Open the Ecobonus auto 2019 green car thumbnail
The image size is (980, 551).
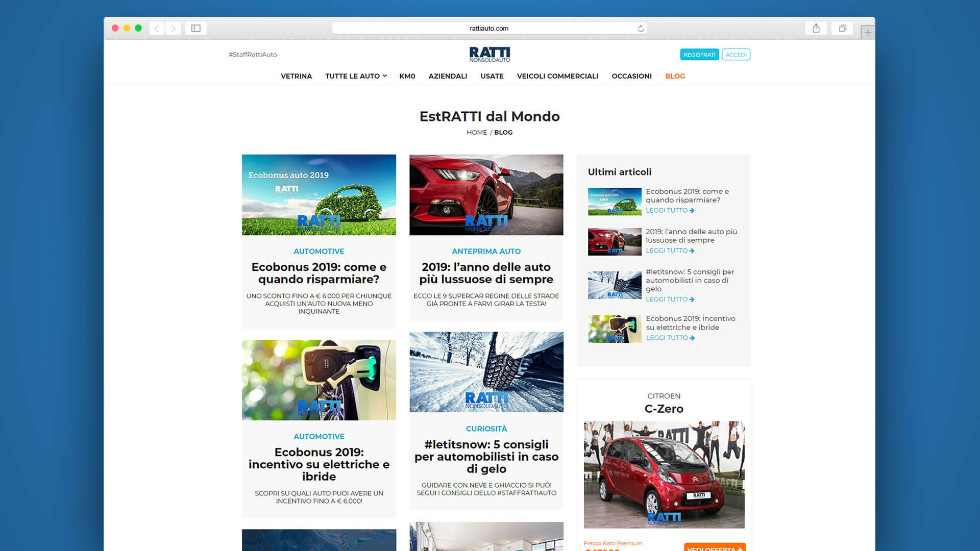tap(319, 195)
